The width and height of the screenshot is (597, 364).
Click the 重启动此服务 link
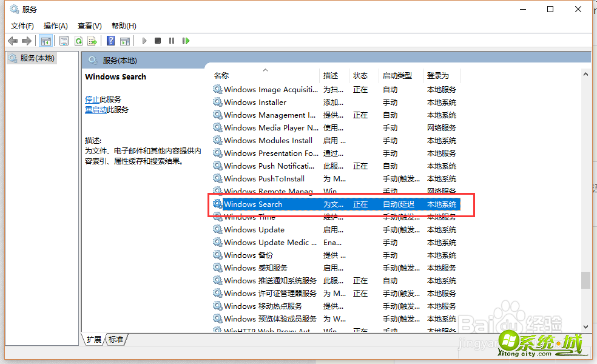click(x=106, y=109)
